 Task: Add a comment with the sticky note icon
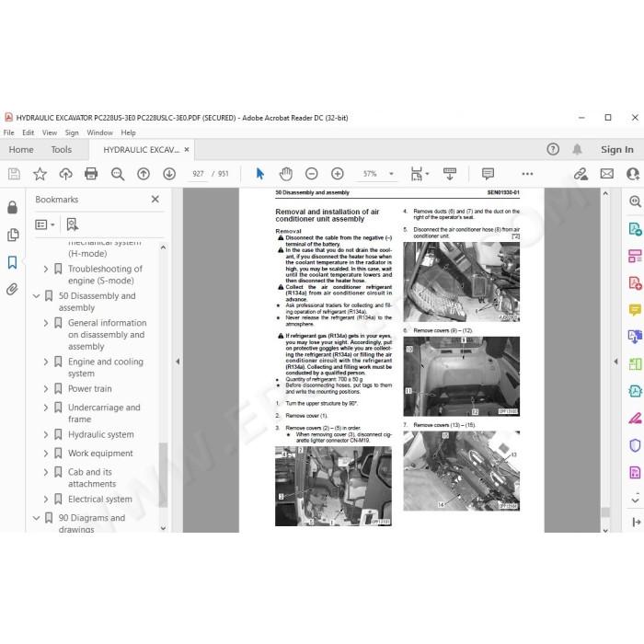pos(488,174)
